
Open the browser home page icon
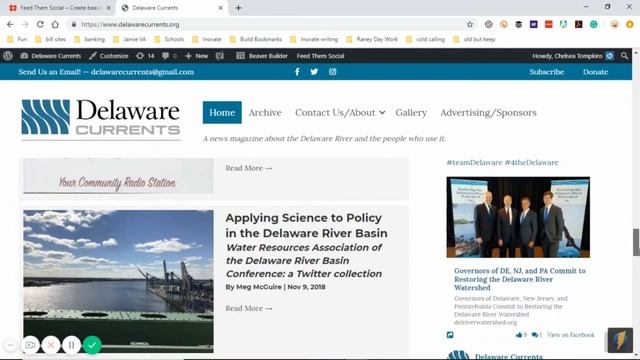(x=55, y=24)
